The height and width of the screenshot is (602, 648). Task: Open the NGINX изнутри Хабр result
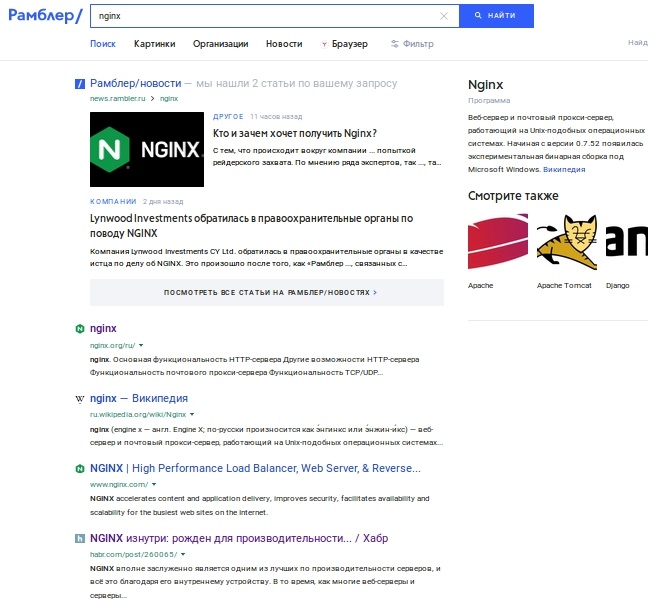tap(239, 538)
